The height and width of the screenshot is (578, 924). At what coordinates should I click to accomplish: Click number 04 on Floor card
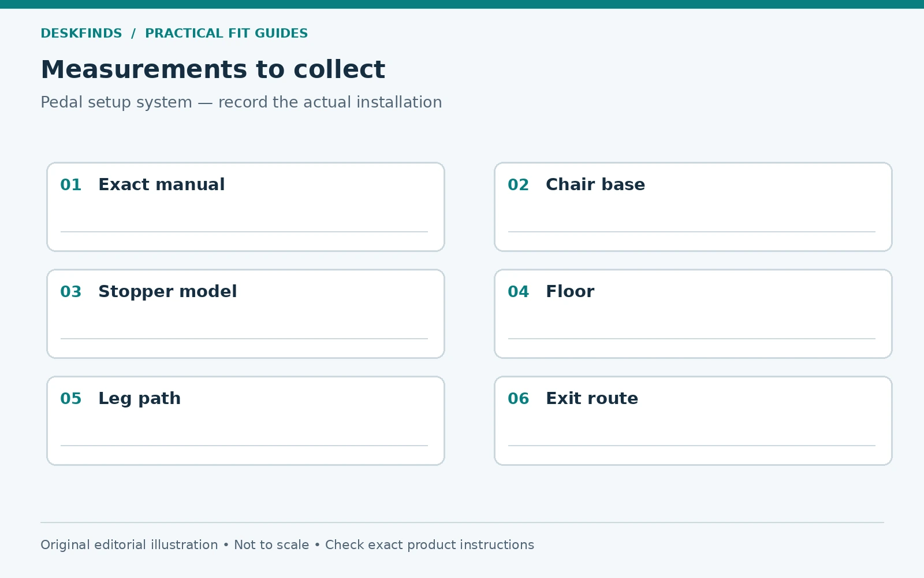coord(519,292)
